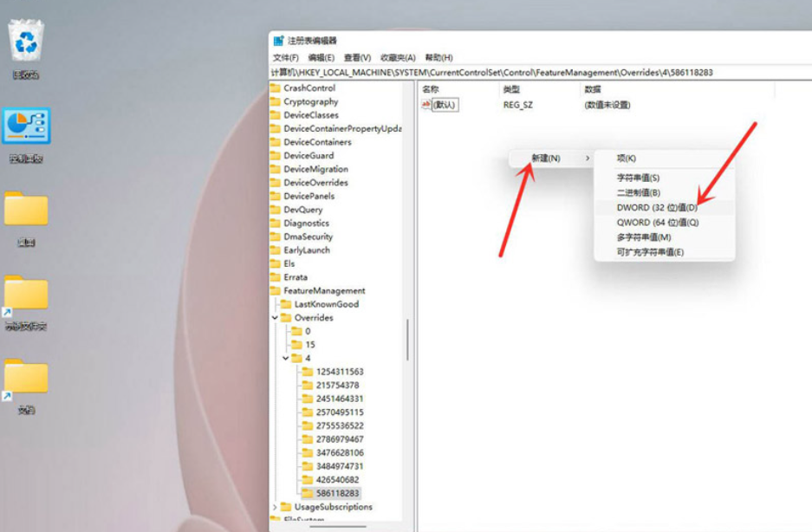Choose DWORD (32 位)值(D) from submenu
The image size is (812, 532).
pyautogui.click(x=656, y=208)
